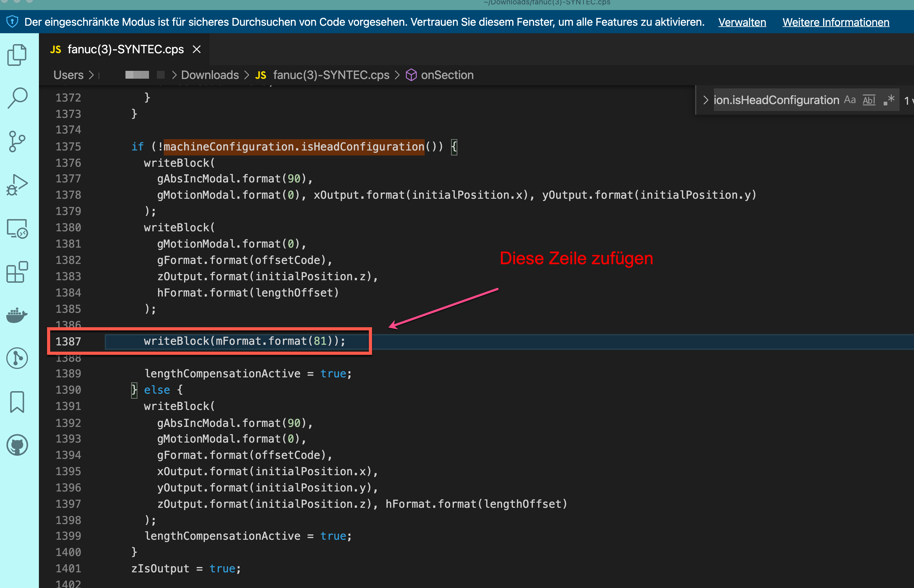Open the GitHub view icon
The width and height of the screenshot is (914, 588).
17,445
